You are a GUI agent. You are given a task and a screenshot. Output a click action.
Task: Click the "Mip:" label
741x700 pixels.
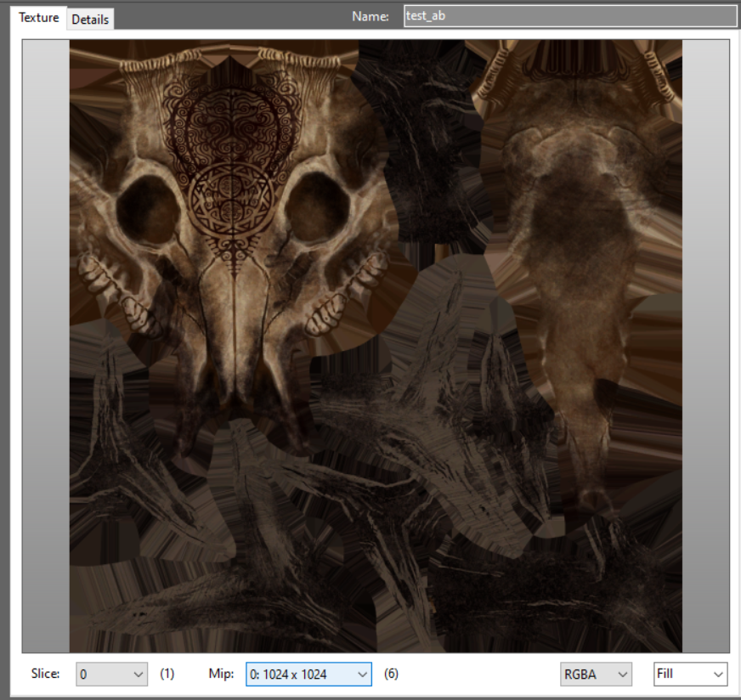pos(220,675)
